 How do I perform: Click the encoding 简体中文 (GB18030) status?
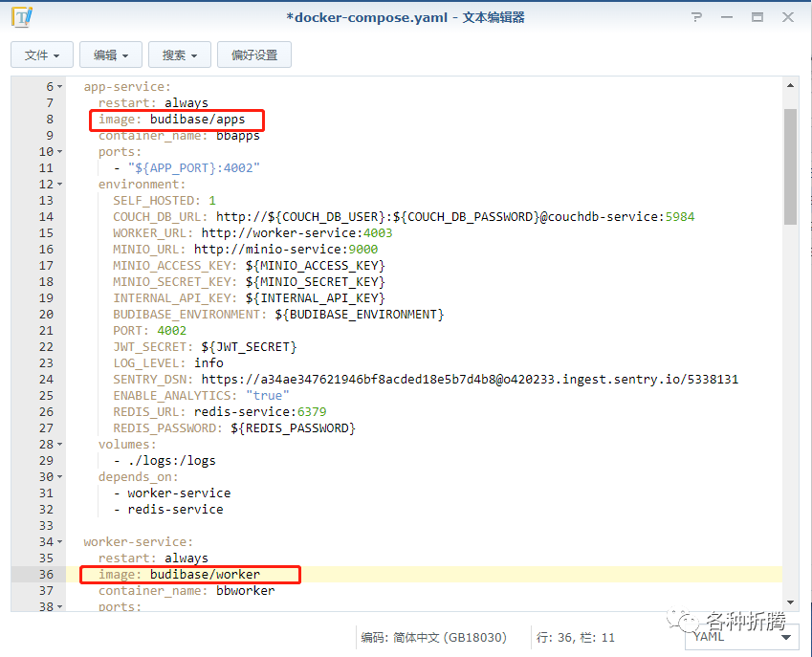click(x=433, y=637)
